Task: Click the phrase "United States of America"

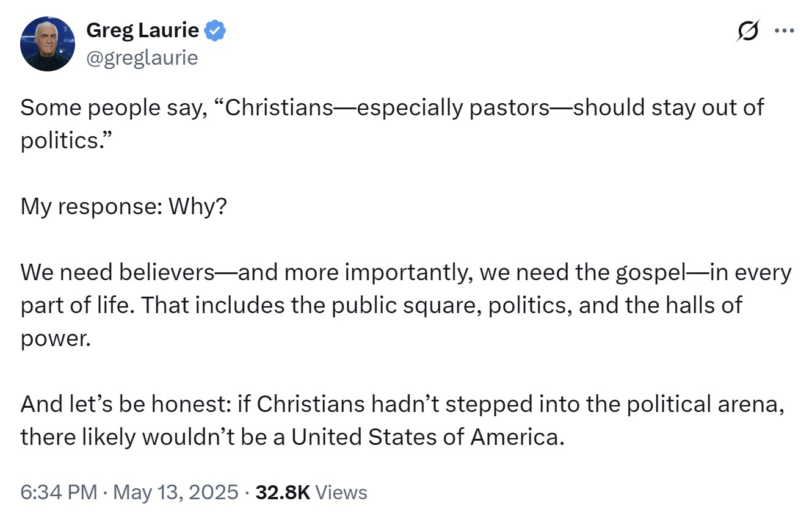Action: 425,437
